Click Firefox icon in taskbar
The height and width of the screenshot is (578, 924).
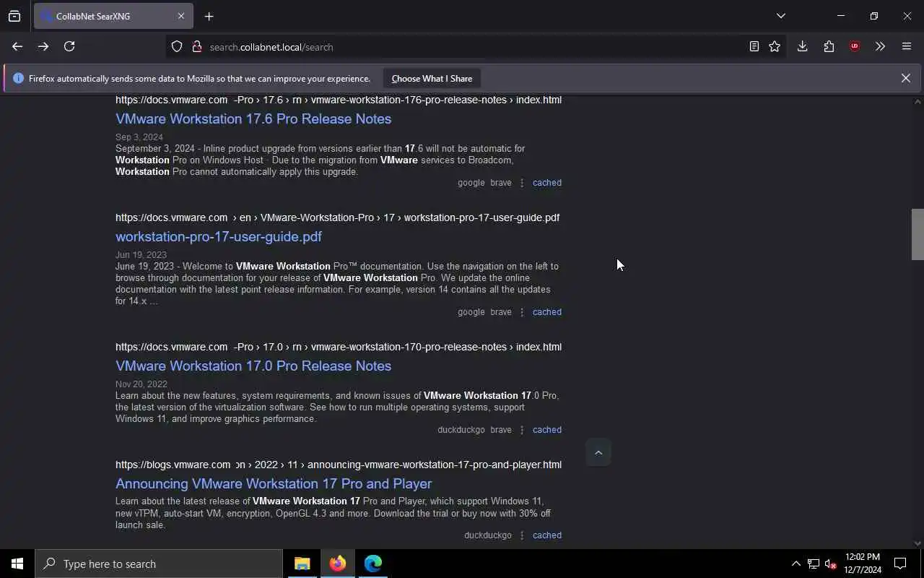point(337,564)
